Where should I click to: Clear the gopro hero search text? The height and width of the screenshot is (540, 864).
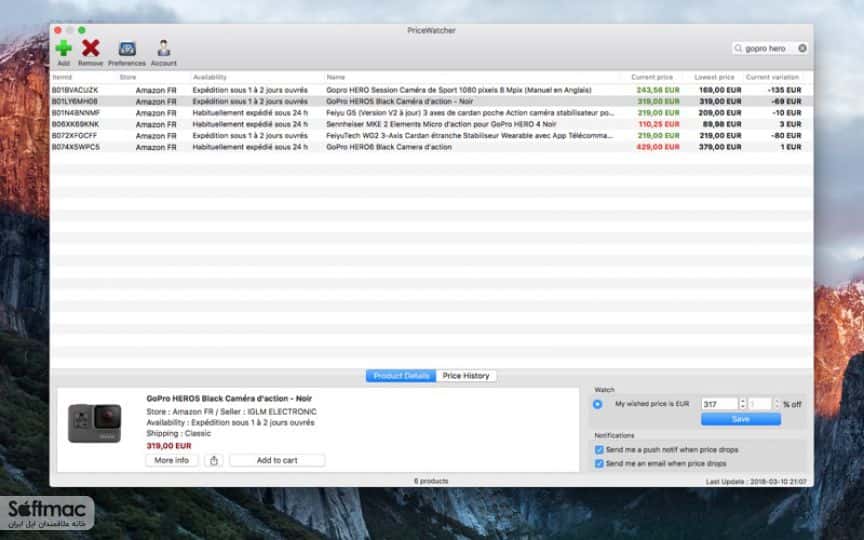click(802, 48)
